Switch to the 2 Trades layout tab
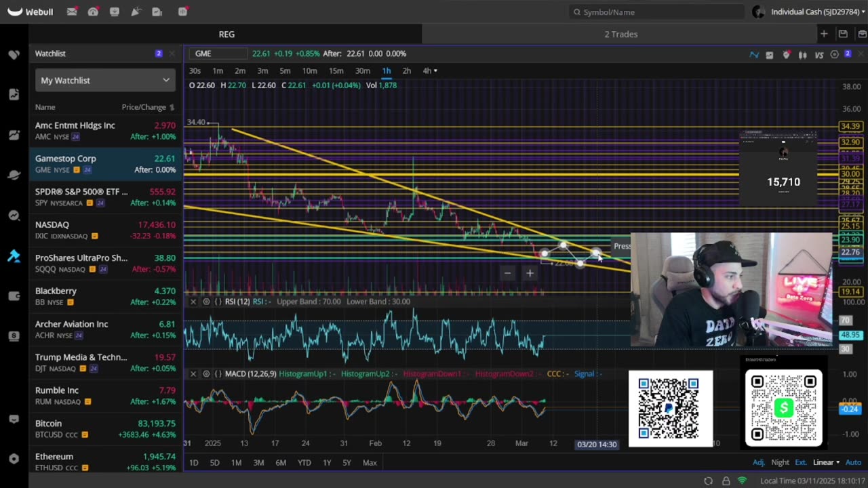 pyautogui.click(x=621, y=34)
